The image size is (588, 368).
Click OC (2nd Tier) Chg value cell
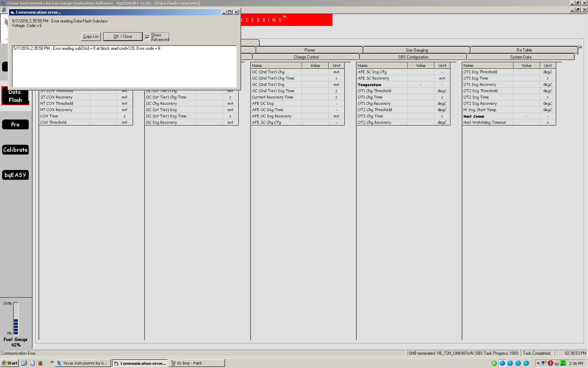click(x=315, y=72)
